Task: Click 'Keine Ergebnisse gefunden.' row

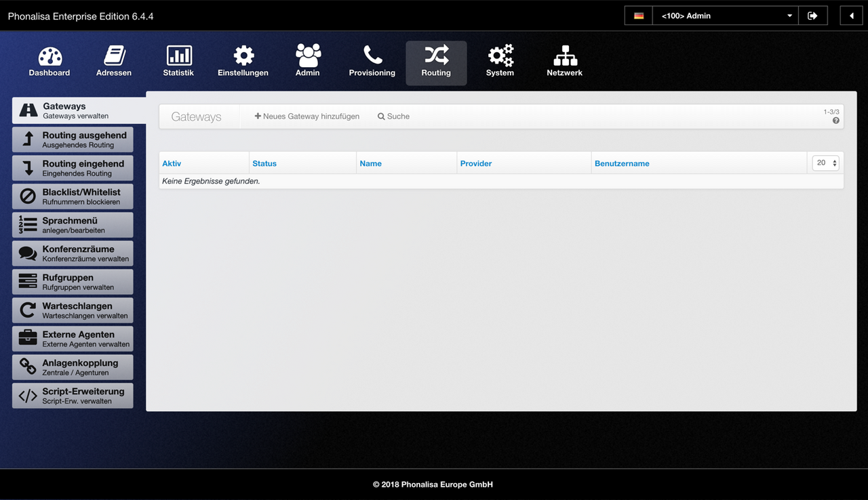Action: [x=501, y=182]
